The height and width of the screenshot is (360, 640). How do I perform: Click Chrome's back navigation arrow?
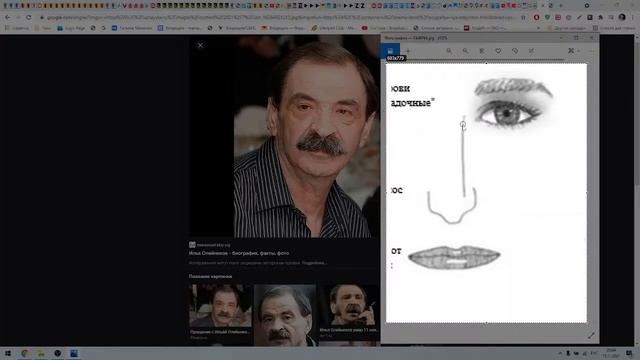[x=8, y=18]
